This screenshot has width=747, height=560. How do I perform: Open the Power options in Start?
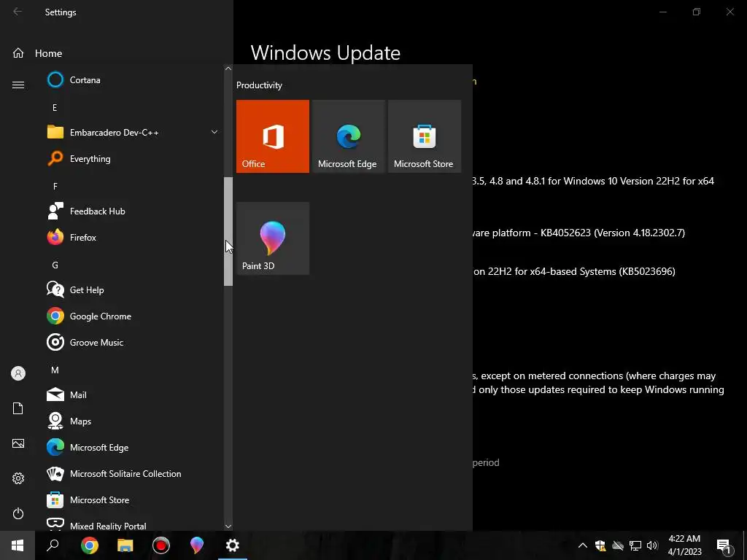click(x=18, y=513)
